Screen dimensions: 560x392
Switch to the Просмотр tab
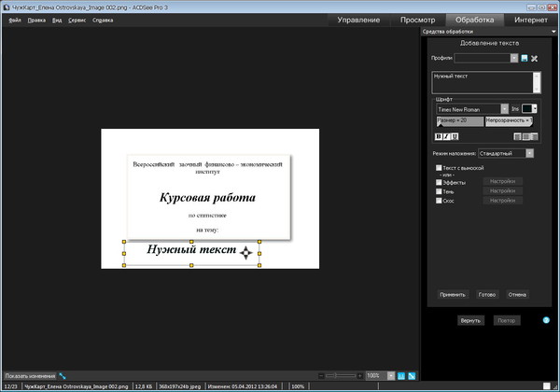point(417,20)
